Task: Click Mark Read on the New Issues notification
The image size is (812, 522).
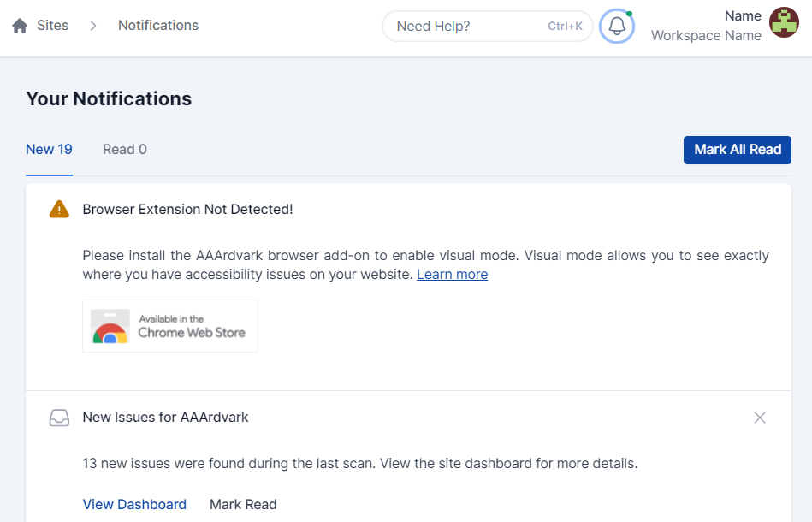Action: [x=243, y=504]
